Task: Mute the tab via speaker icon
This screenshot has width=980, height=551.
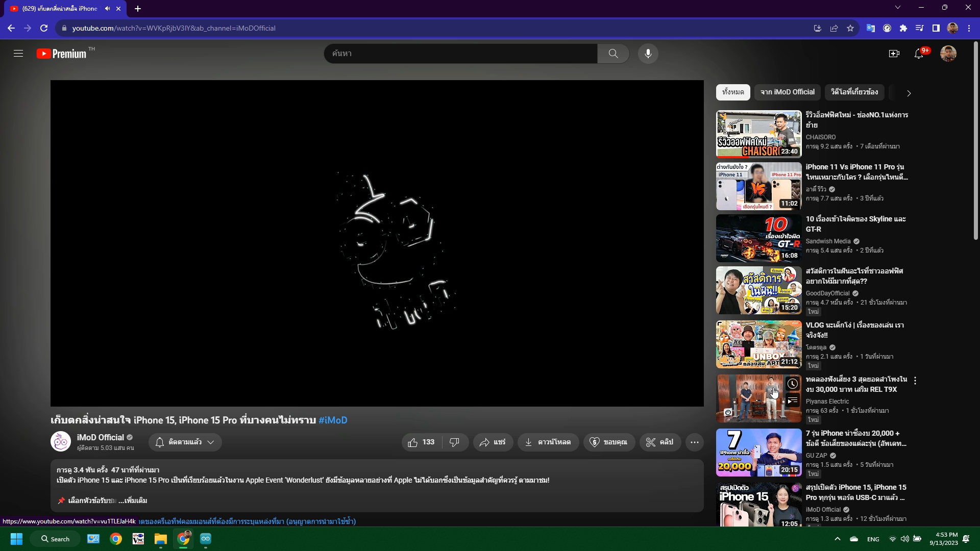Action: 107,9
